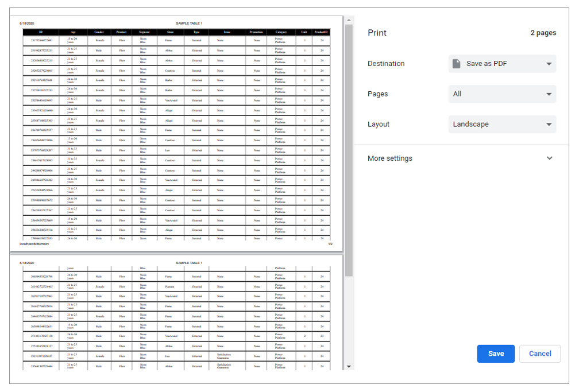Open the Layout dropdown set to Landscape
The image size is (579, 392).
click(x=502, y=124)
